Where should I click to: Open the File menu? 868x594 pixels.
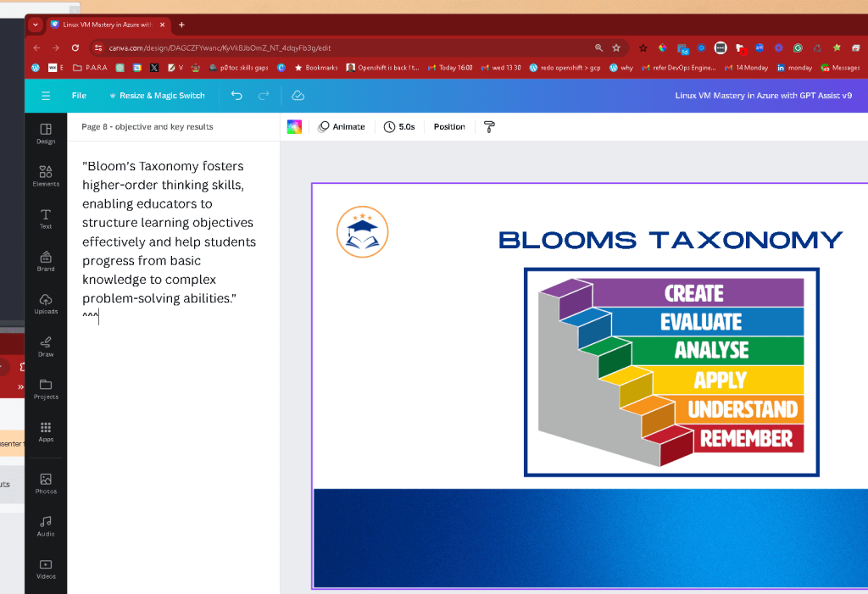pos(79,96)
